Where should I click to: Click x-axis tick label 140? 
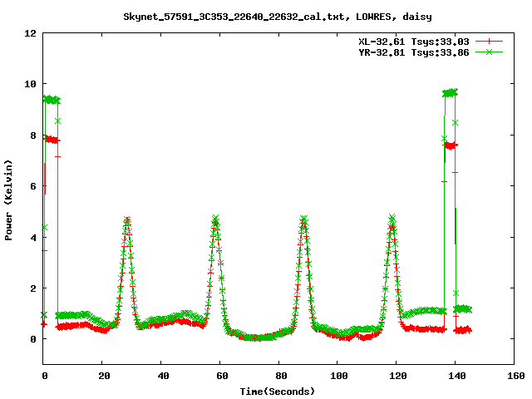coord(457,376)
